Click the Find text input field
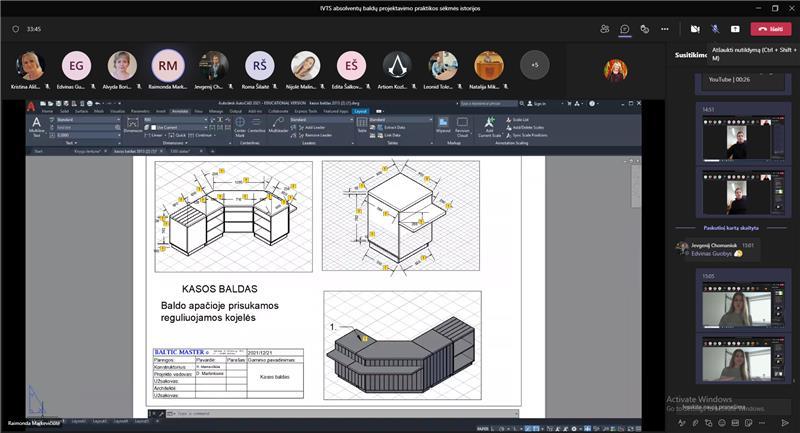The height and width of the screenshot is (433, 800). pos(85,128)
